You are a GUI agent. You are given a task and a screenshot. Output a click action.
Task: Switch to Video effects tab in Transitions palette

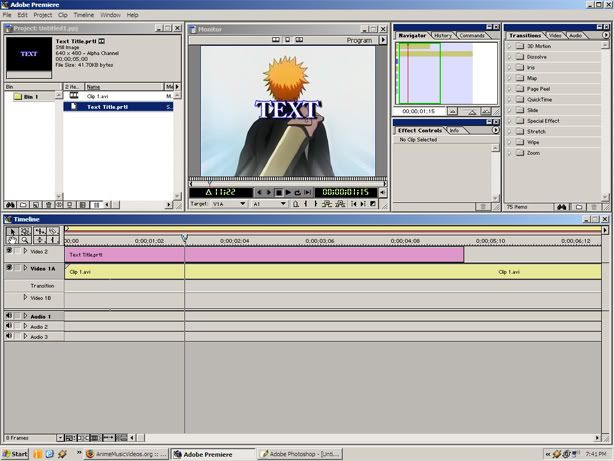(555, 36)
